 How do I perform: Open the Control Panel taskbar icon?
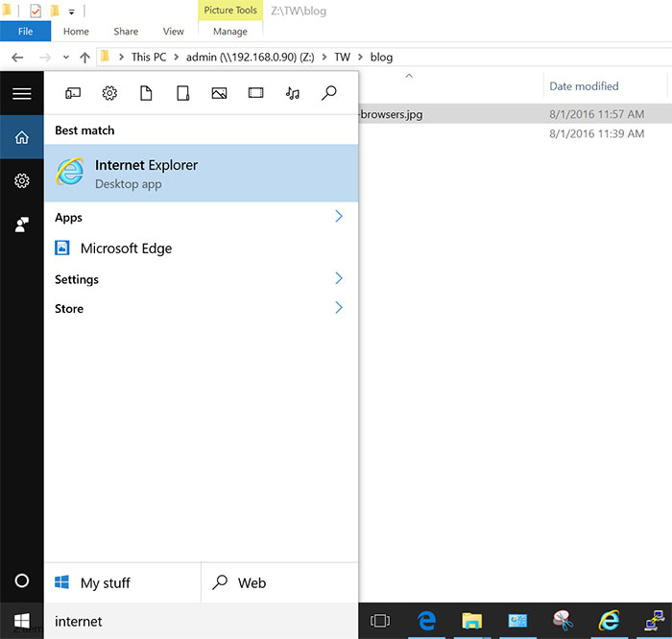click(x=517, y=621)
